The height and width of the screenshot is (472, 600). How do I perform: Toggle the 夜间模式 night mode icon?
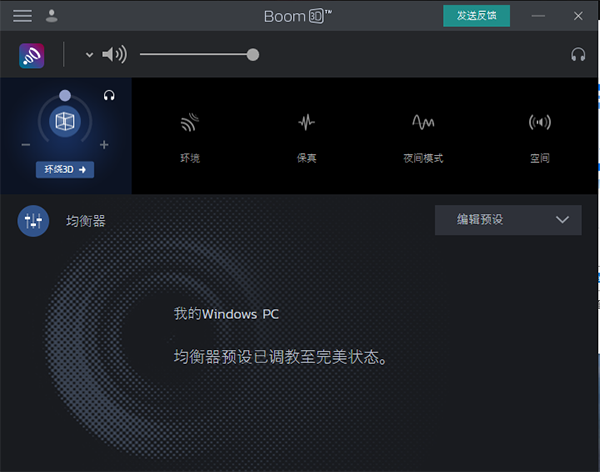tap(423, 122)
